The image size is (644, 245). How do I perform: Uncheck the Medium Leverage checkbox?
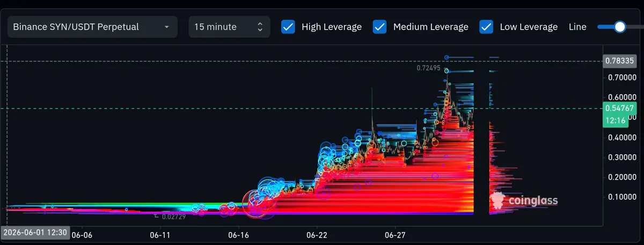(380, 26)
